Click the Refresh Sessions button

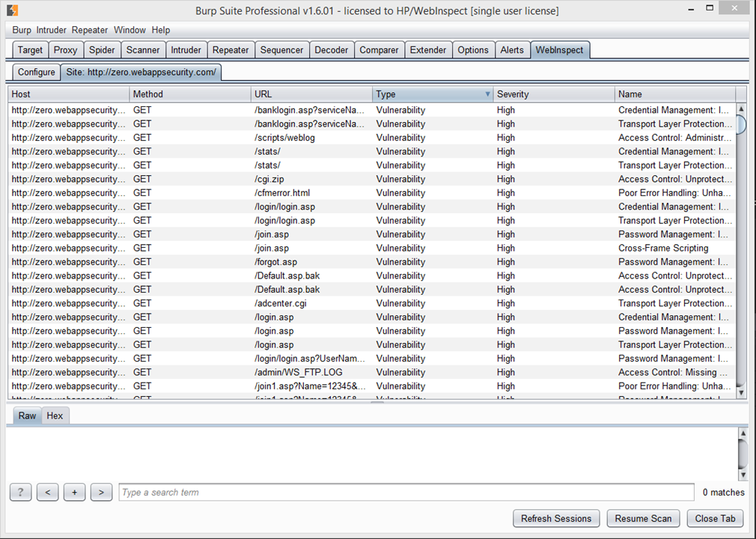[x=556, y=519]
